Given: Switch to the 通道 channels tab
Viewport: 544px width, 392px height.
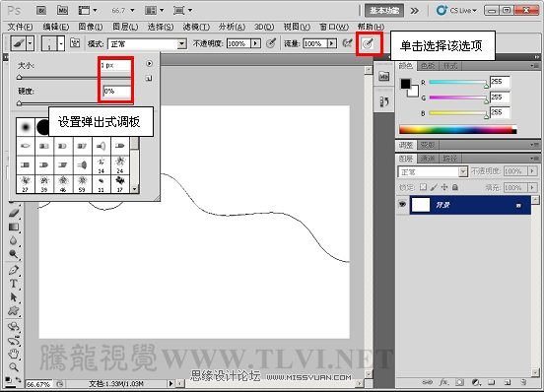Looking at the screenshot, I should [428, 158].
